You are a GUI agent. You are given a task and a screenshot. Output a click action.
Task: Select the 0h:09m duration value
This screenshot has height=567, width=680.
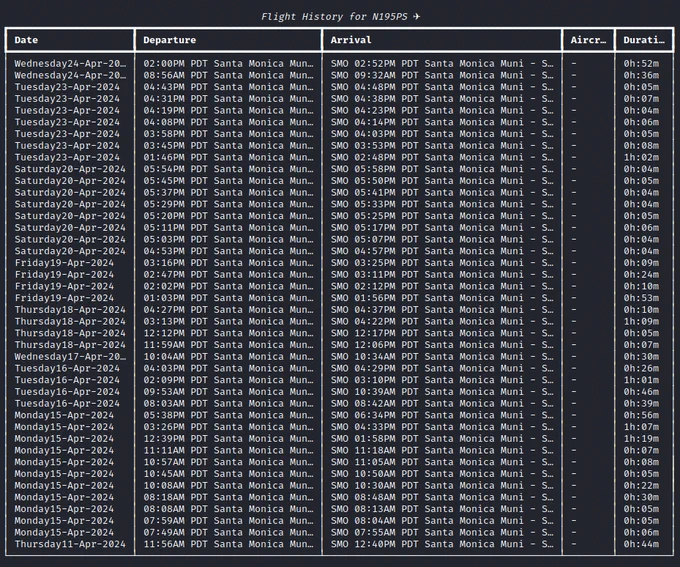[641, 262]
